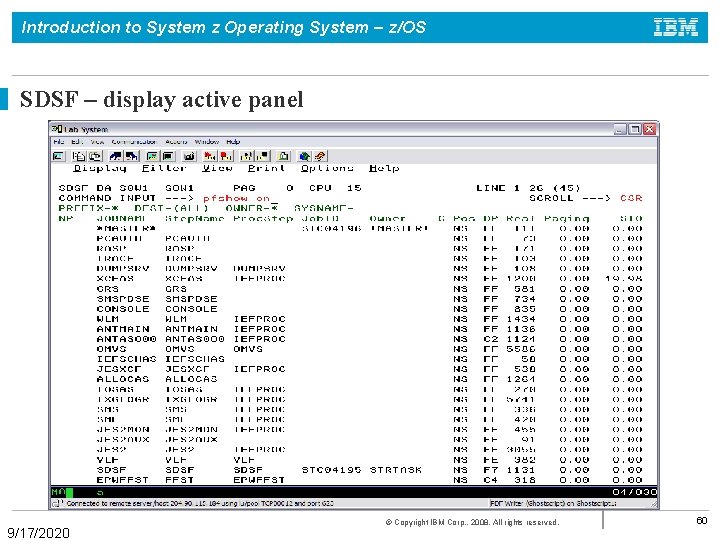The image size is (720, 540).
Task: Click SDSF in the JOBNAME column
Action: click(x=111, y=470)
